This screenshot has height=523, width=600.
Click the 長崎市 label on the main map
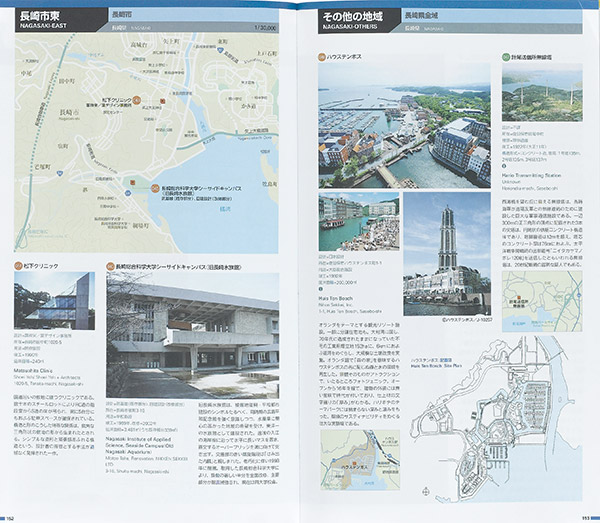(70, 112)
